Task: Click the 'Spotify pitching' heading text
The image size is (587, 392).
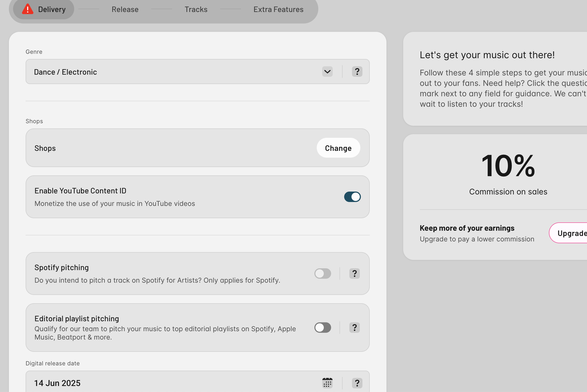Action: coord(62,268)
